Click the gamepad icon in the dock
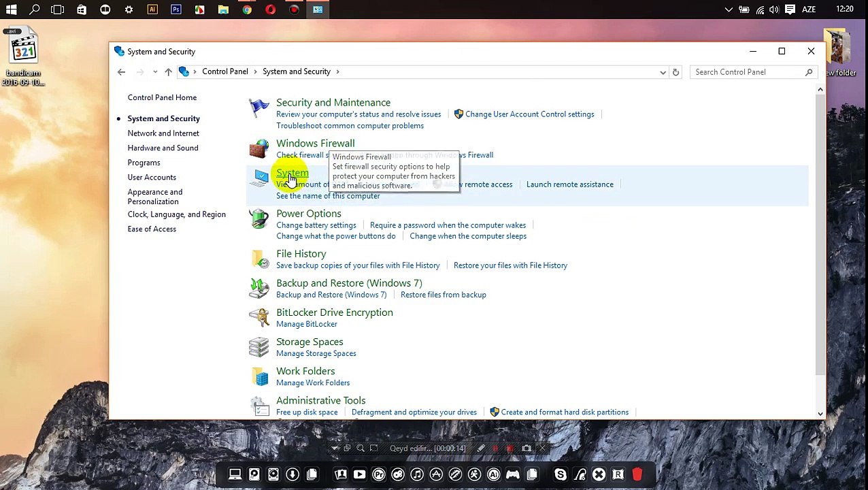Viewport: 868px width, 490px height. [513, 474]
